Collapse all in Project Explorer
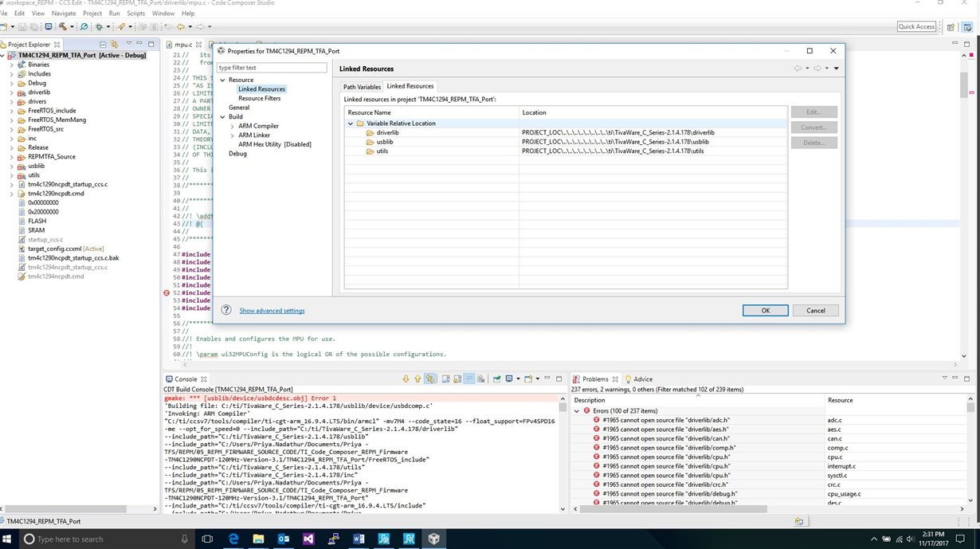The height and width of the screenshot is (549, 980). tap(103, 45)
